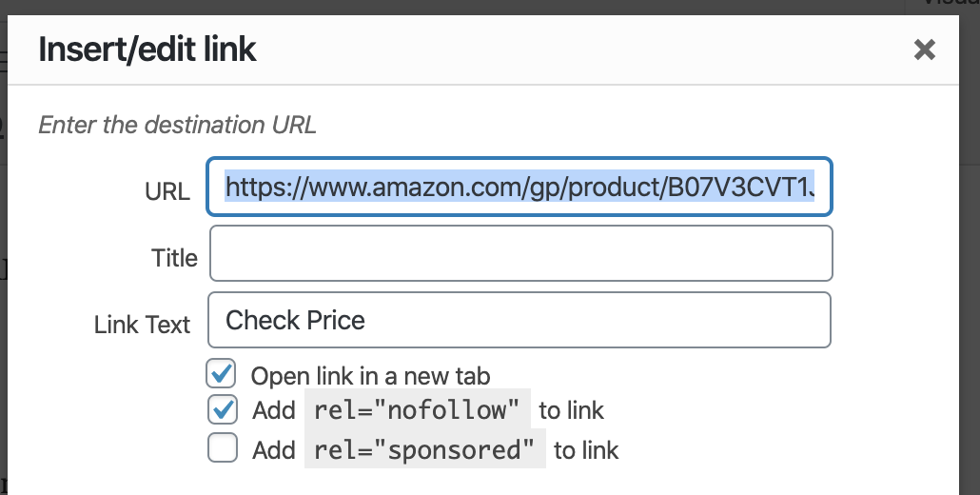This screenshot has width=980, height=495.
Task: Click the "Open link in a new tab" label
Action: pos(370,376)
